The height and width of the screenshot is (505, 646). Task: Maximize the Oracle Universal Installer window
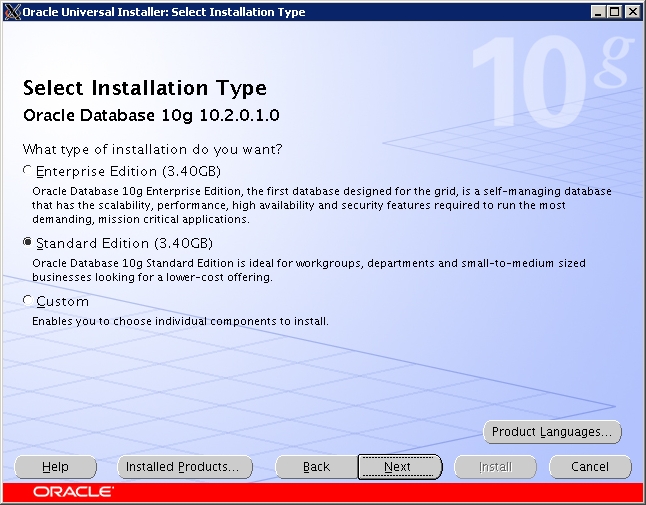[614, 12]
